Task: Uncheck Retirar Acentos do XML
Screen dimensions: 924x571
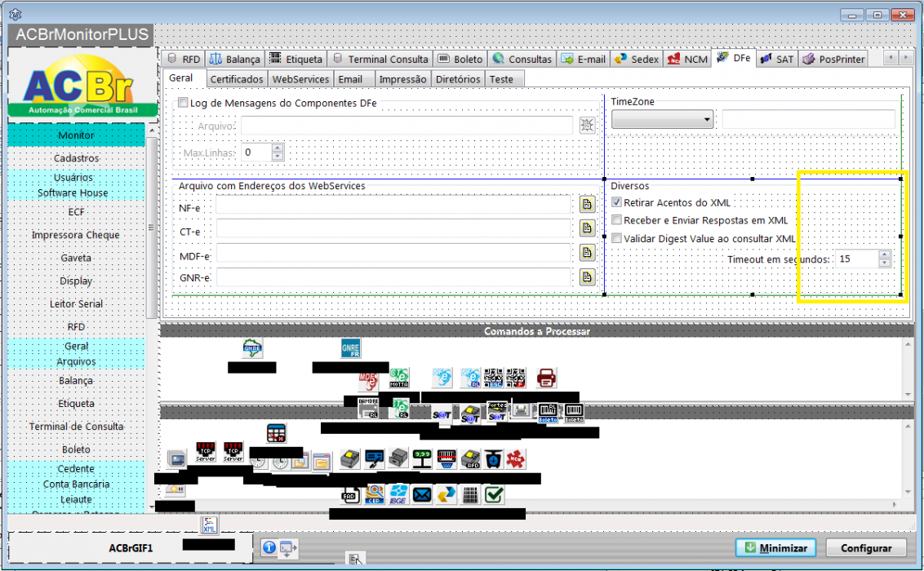Action: (x=616, y=202)
